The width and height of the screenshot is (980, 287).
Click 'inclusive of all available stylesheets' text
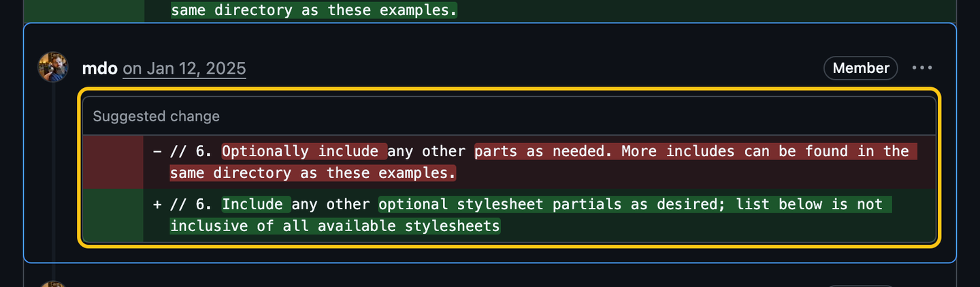click(x=335, y=226)
